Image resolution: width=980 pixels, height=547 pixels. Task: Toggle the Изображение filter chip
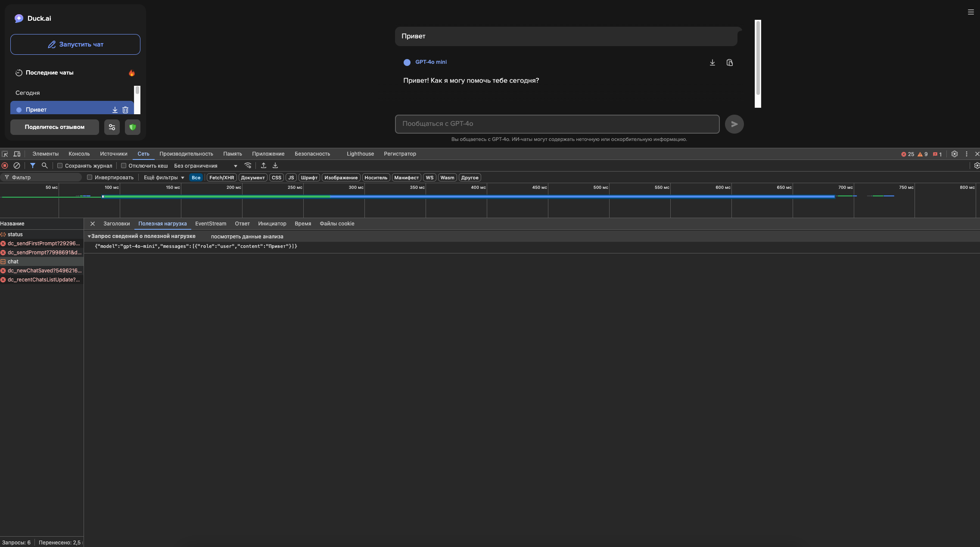coord(341,178)
